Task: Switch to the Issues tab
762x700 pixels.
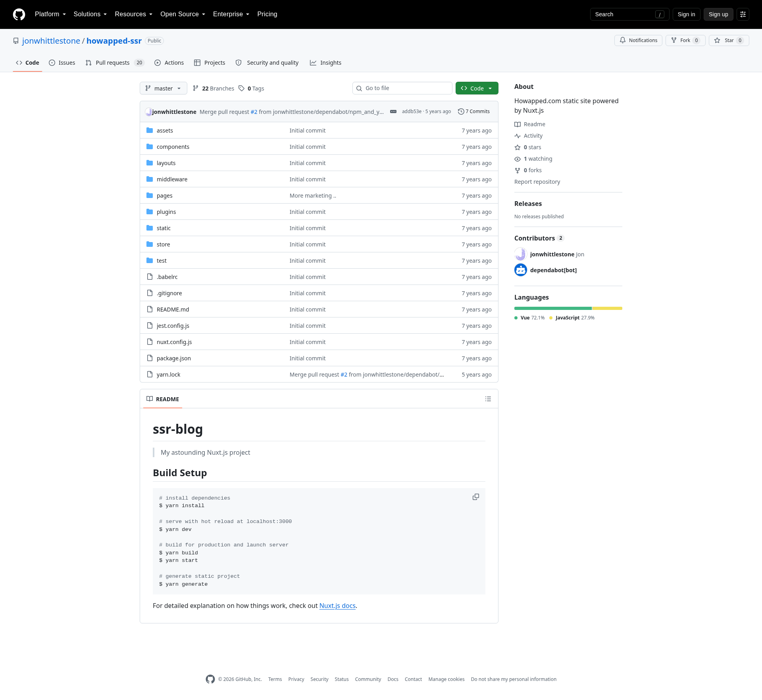Action: coord(62,63)
